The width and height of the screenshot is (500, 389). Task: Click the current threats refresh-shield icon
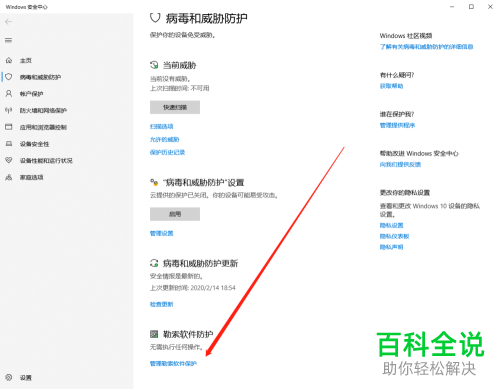click(154, 65)
